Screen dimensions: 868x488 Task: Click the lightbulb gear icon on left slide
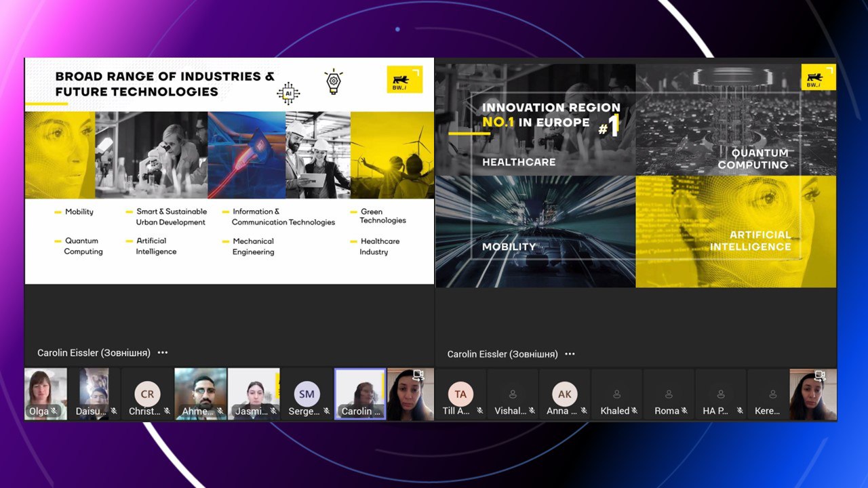pyautogui.click(x=334, y=81)
